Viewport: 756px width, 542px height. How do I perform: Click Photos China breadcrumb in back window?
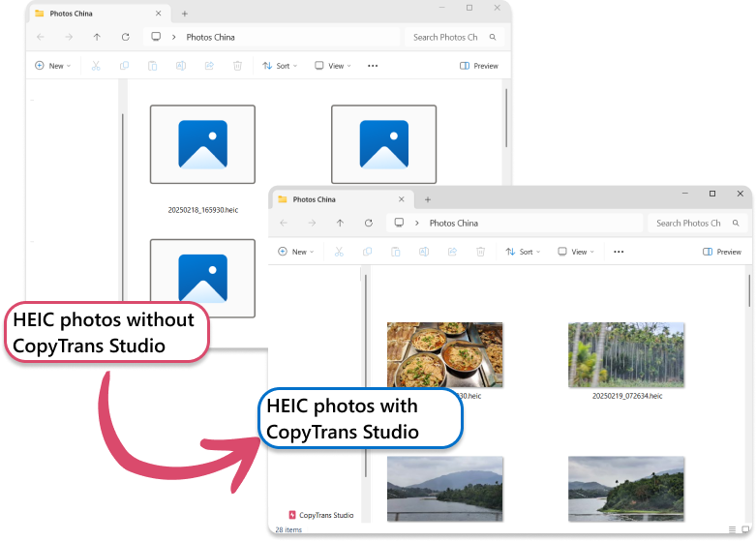211,37
